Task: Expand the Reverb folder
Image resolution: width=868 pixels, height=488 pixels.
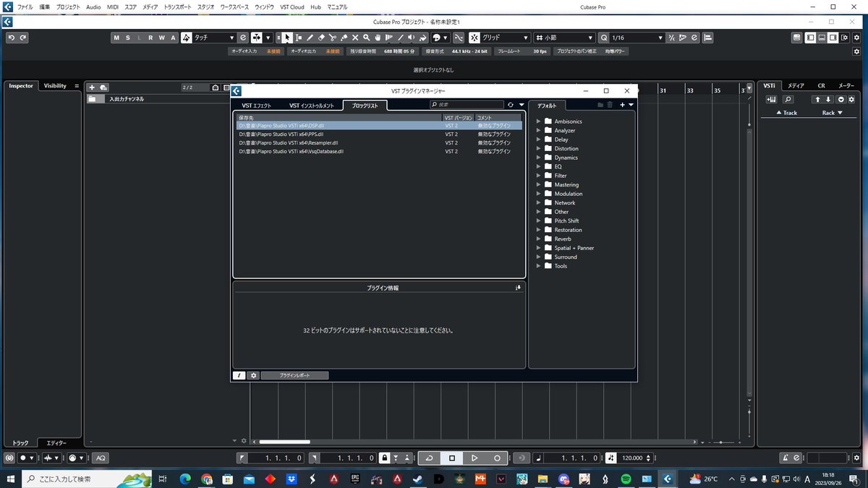Action: (539, 239)
